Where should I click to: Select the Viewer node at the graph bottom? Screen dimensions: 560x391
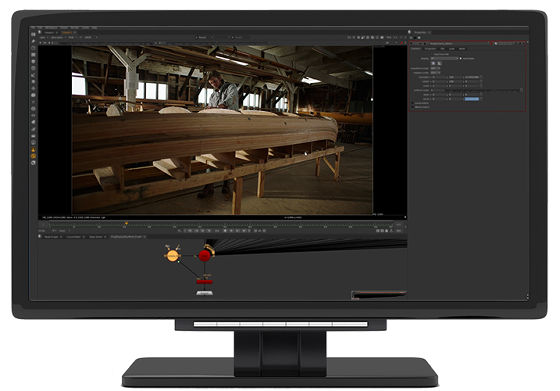(x=205, y=293)
